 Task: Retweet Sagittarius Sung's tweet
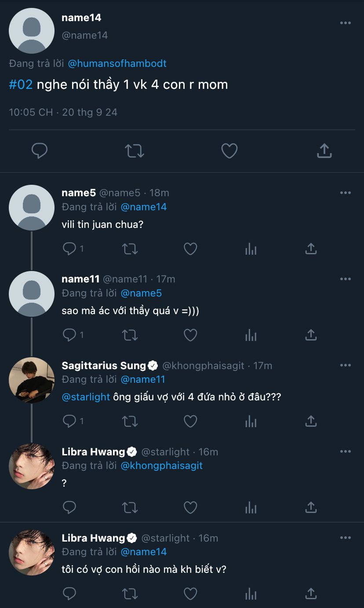[130, 421]
